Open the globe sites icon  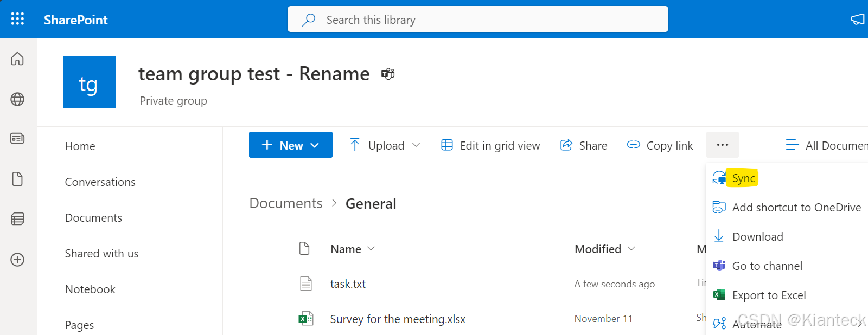17,99
